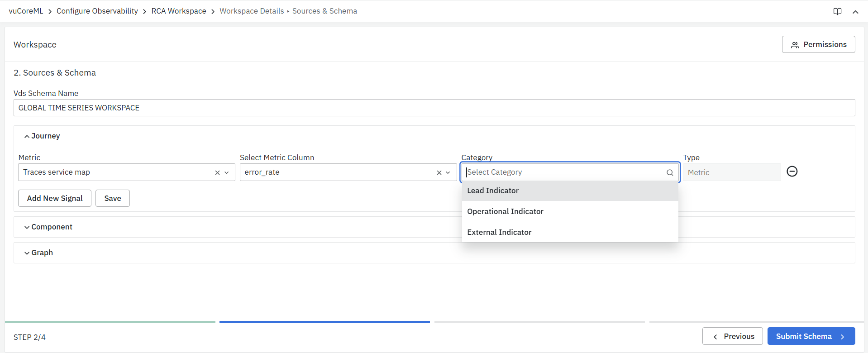Collapse the Journey section
The width and height of the screenshot is (868, 353).
point(42,136)
